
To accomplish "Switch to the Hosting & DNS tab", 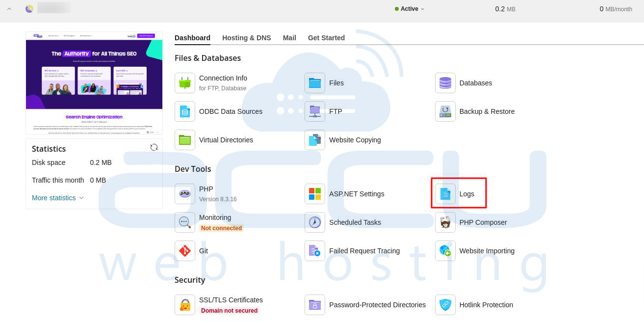I will tap(247, 38).
